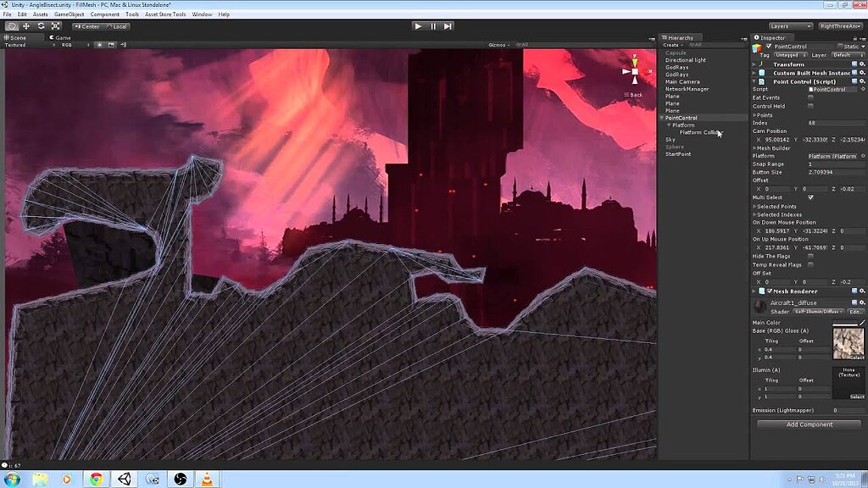Expand the Points foldout in Point Control
The height and width of the screenshot is (488, 868).
[x=755, y=116]
